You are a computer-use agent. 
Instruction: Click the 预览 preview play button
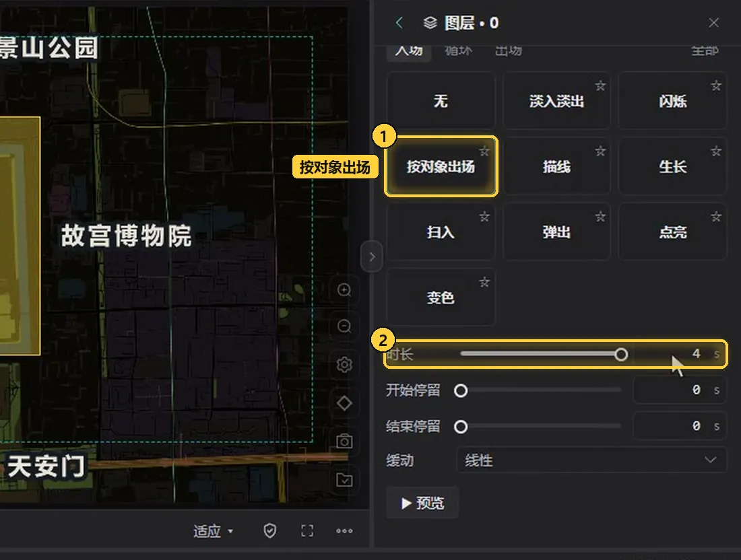422,503
